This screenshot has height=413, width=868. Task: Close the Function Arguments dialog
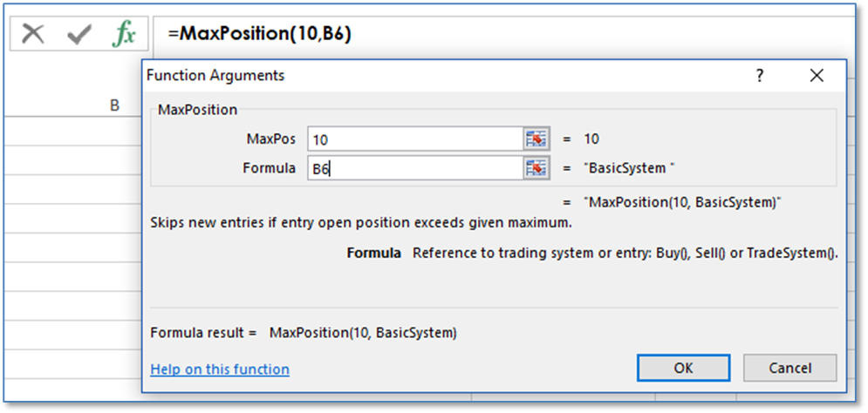coord(817,76)
